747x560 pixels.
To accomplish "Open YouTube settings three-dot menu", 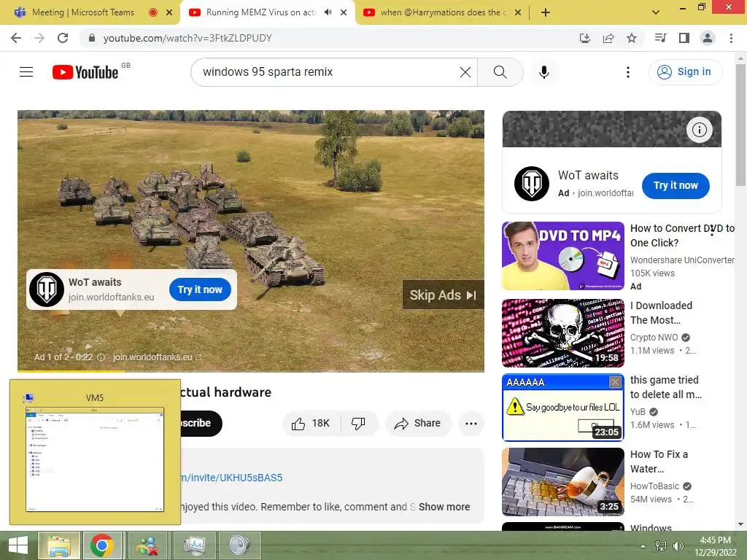I will tap(628, 72).
